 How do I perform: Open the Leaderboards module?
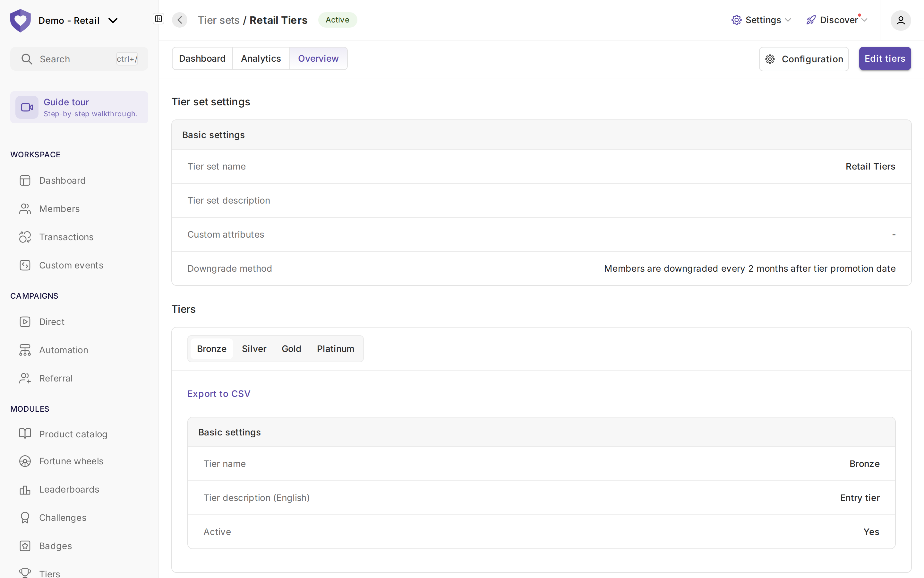pos(69,490)
